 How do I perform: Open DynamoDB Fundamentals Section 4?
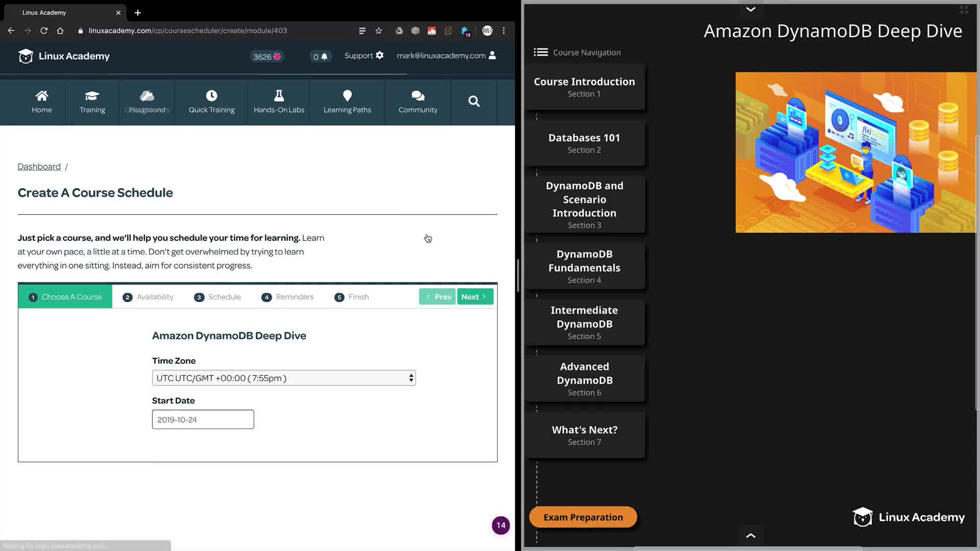pyautogui.click(x=584, y=266)
